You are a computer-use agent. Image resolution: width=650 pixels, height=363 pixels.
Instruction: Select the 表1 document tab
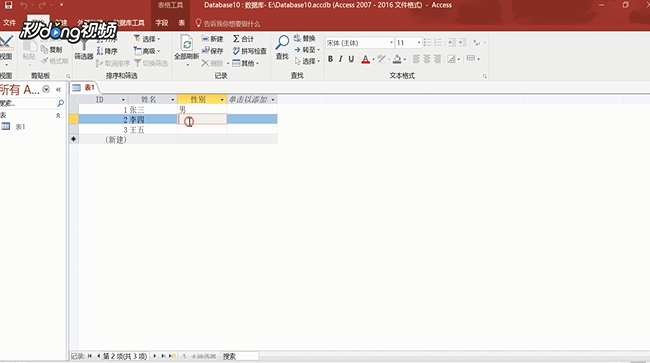[85, 87]
